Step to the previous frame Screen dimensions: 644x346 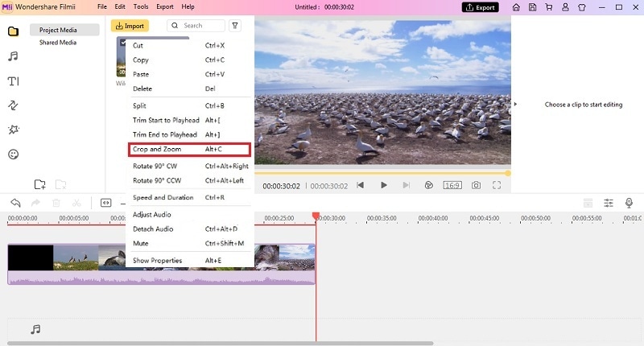pyautogui.click(x=360, y=185)
